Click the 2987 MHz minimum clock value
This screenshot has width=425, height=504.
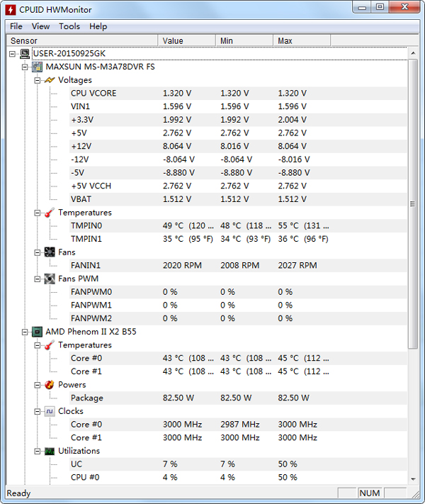coord(240,425)
